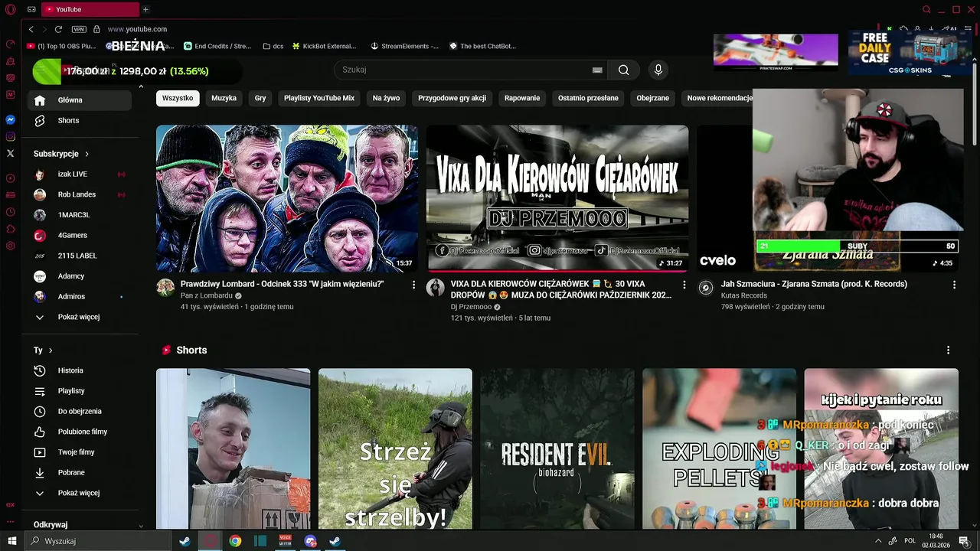Start voice search with microphone icon
Viewport: 980px width, 551px height.
click(x=658, y=70)
